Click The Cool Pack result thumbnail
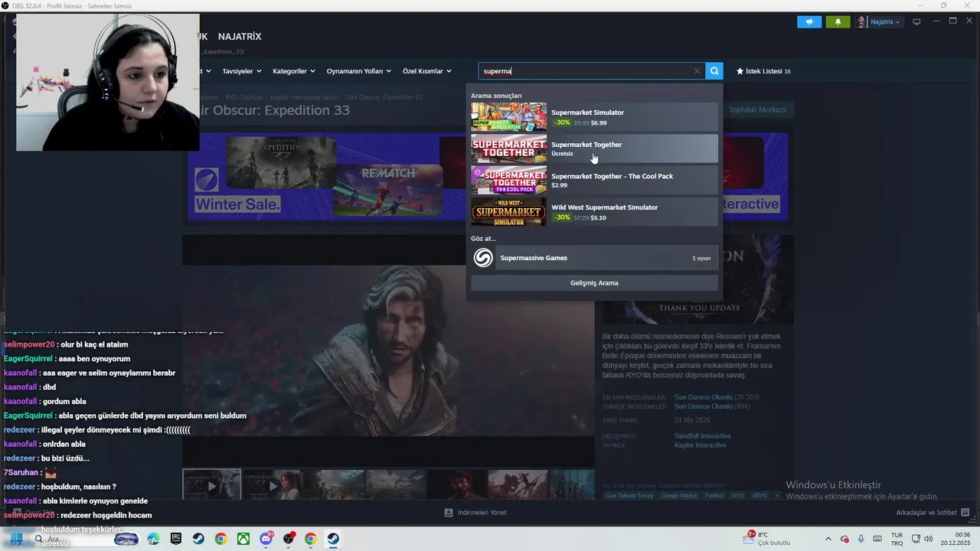 point(508,180)
